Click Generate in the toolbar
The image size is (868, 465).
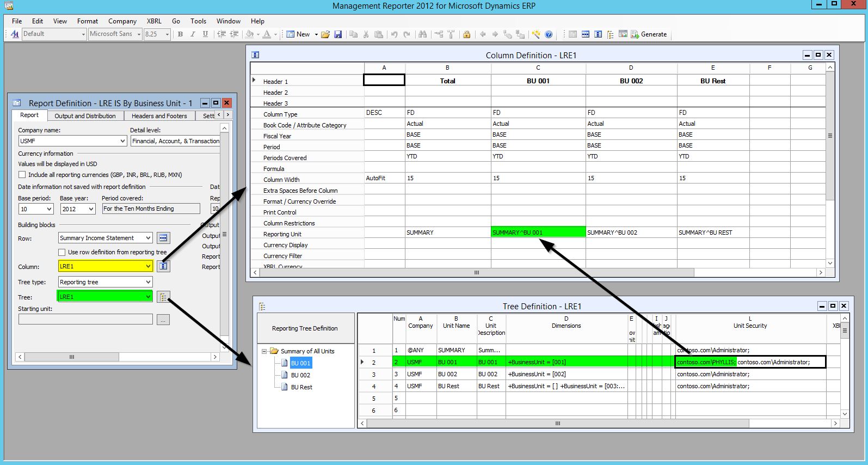[649, 34]
